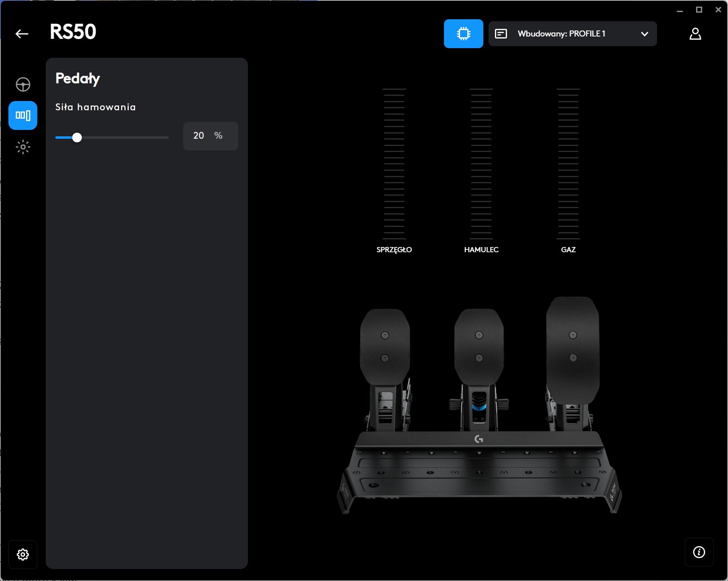The width and height of the screenshot is (728, 581).
Task: Open app settings gear icon
Action: [x=23, y=554]
